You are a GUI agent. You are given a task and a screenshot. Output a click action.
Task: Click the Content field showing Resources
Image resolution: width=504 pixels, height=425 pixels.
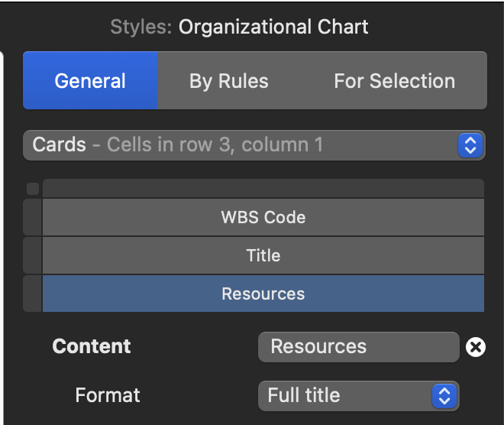[359, 347]
